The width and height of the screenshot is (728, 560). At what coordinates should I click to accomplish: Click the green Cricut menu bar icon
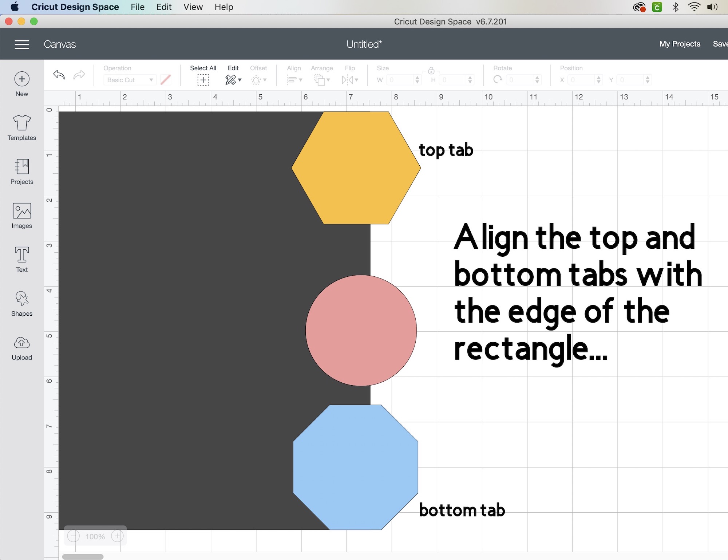[657, 7]
